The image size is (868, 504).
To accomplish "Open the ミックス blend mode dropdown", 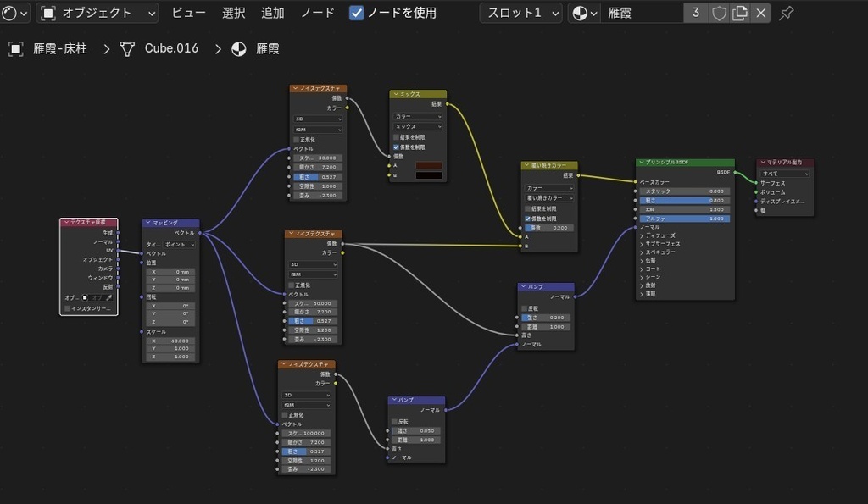I will point(418,127).
